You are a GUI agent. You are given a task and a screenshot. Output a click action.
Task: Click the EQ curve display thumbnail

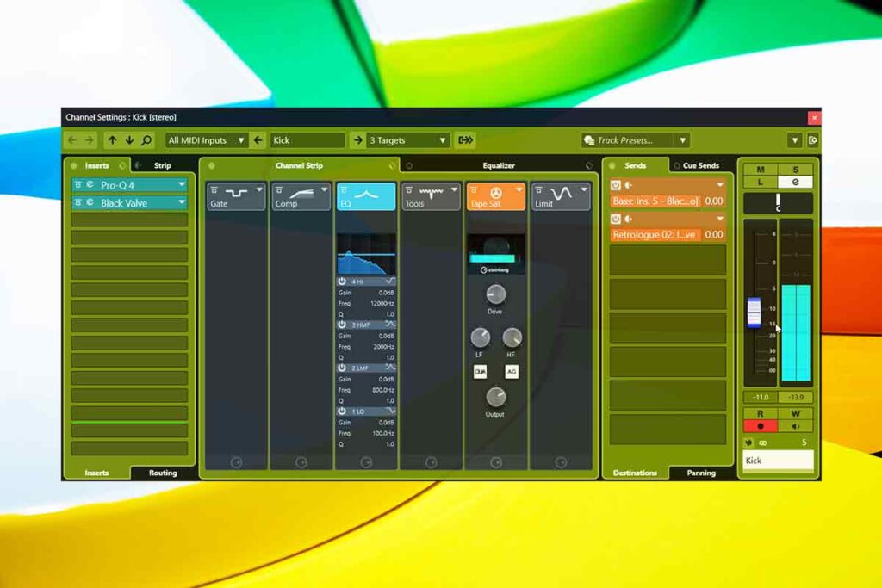(366, 253)
